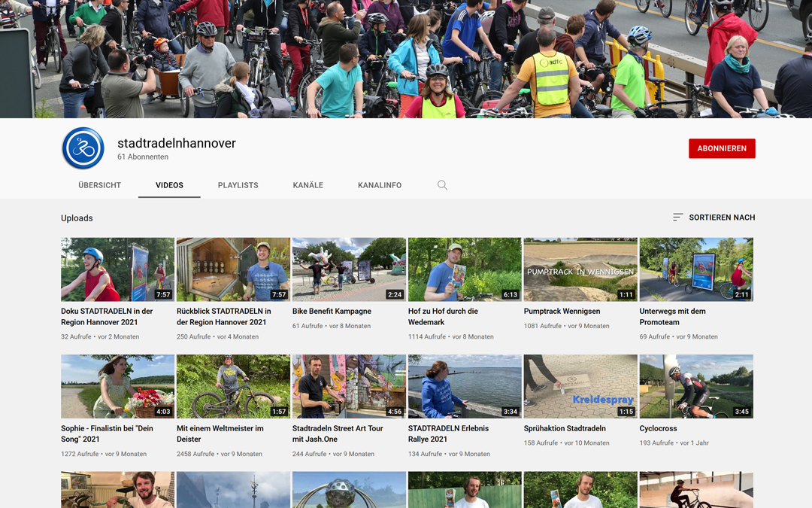Go to the KANÄLE tab

point(308,185)
